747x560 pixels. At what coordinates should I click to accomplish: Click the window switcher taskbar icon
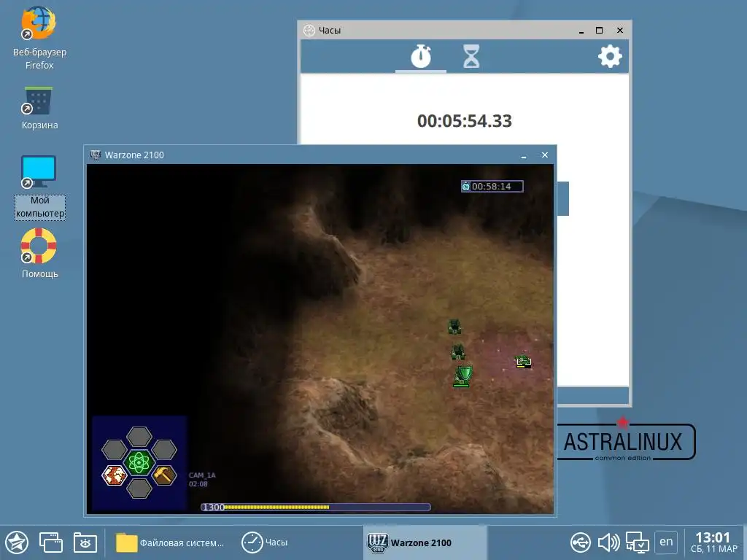point(51,542)
